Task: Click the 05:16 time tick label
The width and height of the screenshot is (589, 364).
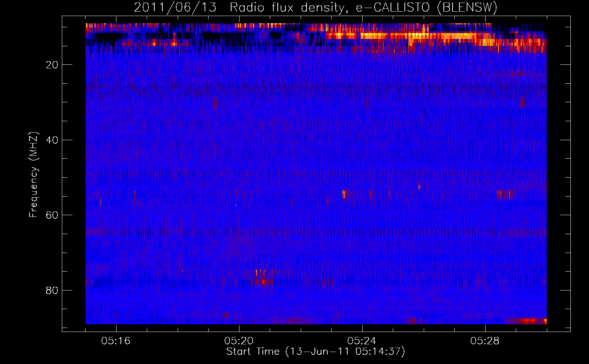Action: 116,341
